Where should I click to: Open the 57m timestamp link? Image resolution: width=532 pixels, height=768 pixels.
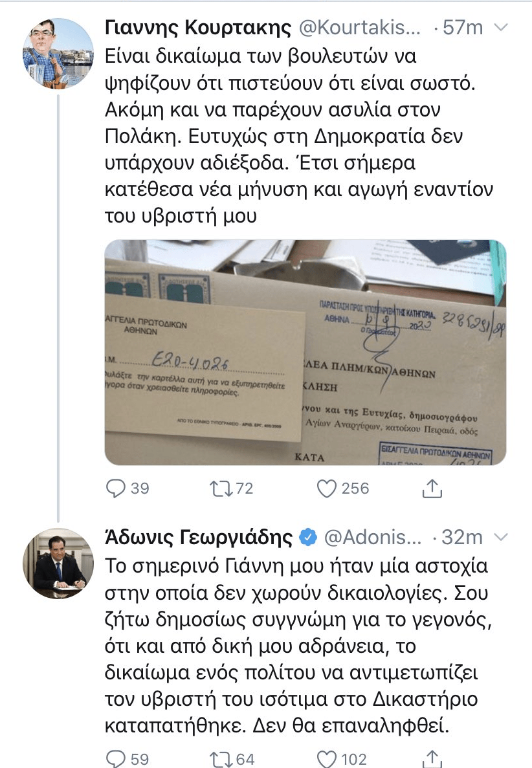point(465,27)
